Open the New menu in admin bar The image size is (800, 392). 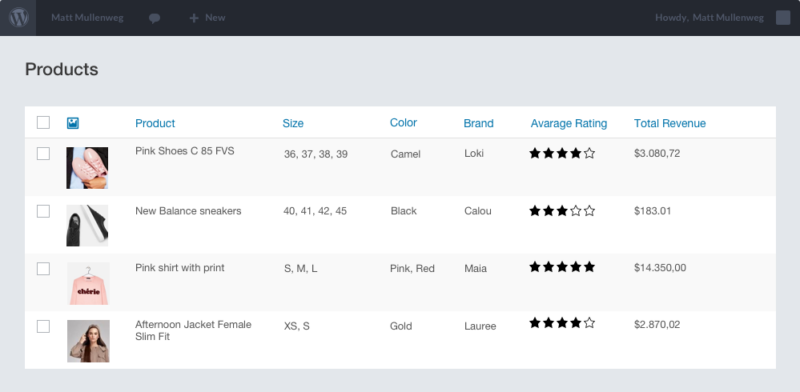click(x=207, y=18)
